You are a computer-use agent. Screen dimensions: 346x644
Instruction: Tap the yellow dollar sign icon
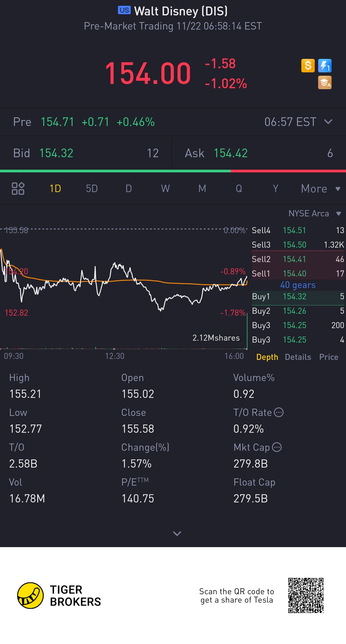click(308, 65)
